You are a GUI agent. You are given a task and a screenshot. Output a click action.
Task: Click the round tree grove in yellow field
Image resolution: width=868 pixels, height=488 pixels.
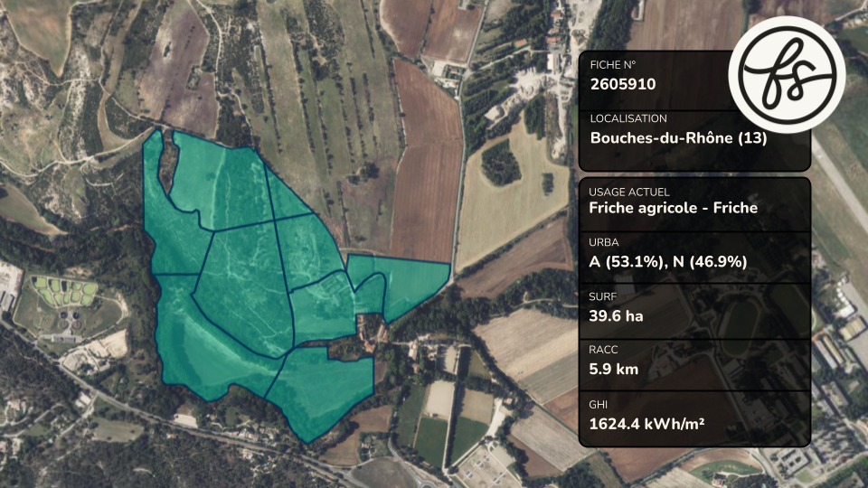click(x=500, y=162)
